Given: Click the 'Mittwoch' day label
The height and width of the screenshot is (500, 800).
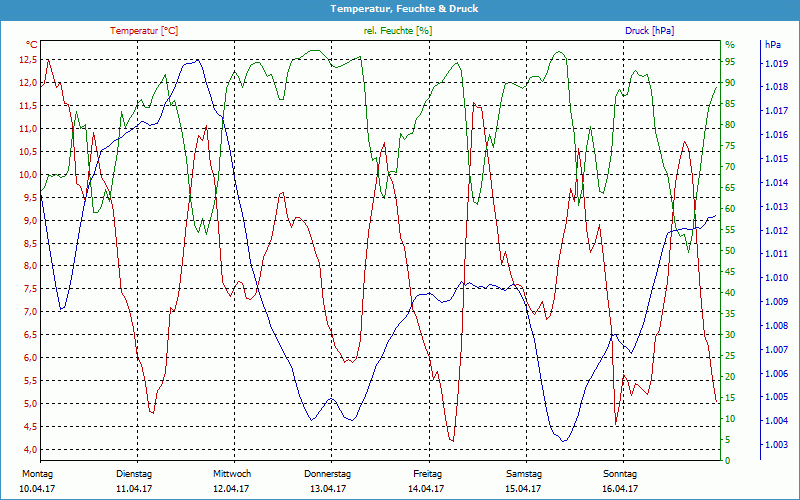Looking at the screenshot, I should (x=232, y=474).
